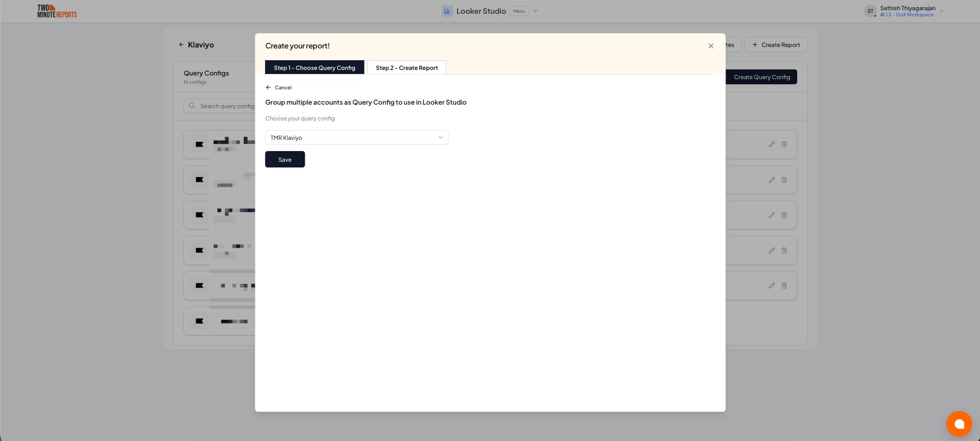This screenshot has height=441, width=980.
Task: Click the 'Query Configs' heading text
Action: coord(206,73)
